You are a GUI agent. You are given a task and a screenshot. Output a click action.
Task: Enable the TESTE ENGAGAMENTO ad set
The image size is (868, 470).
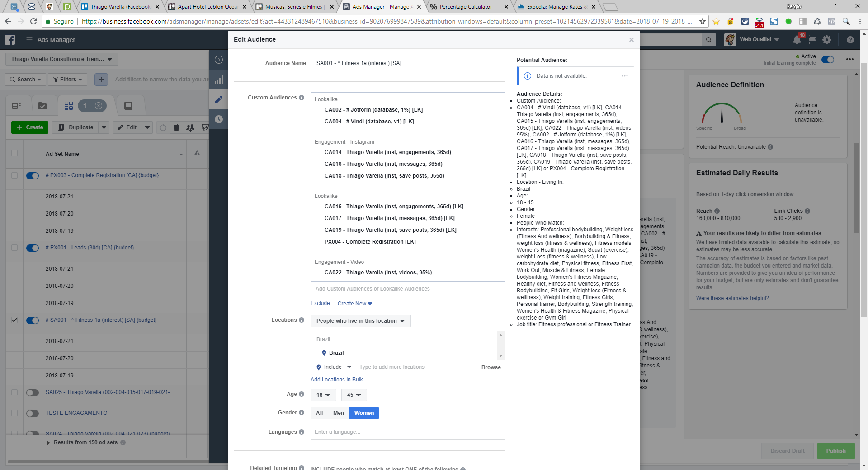click(33, 414)
